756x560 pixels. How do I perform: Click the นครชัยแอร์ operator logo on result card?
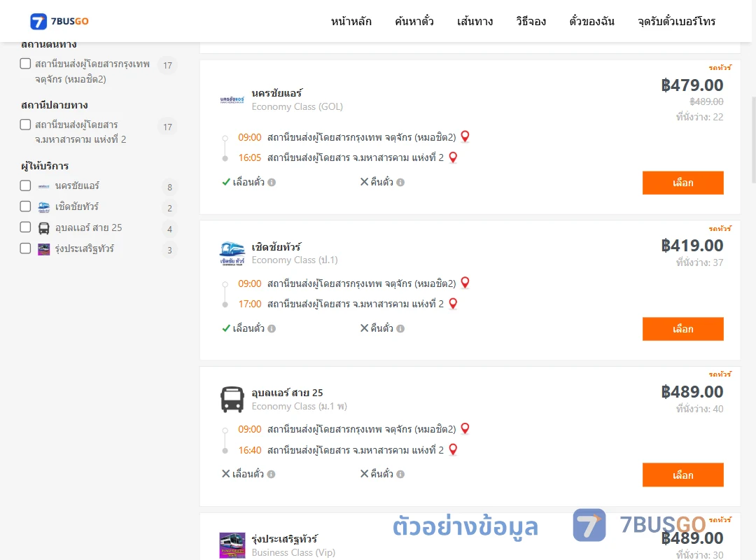coord(232,100)
